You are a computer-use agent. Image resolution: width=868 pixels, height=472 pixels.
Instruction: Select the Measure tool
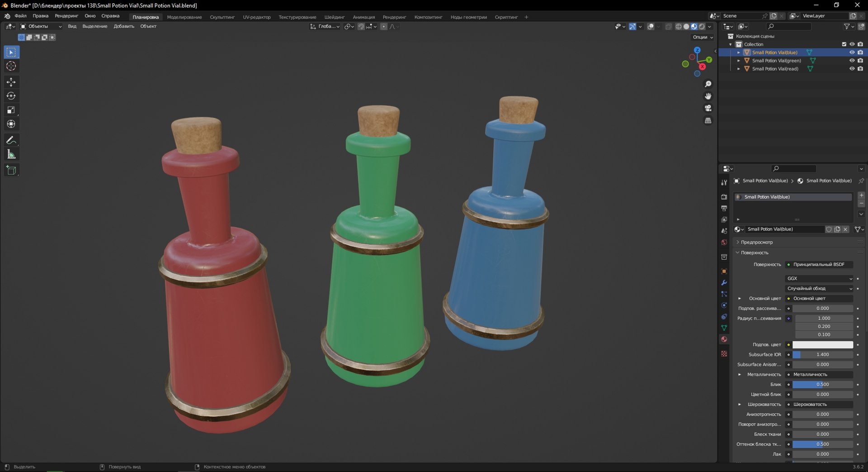(x=11, y=154)
